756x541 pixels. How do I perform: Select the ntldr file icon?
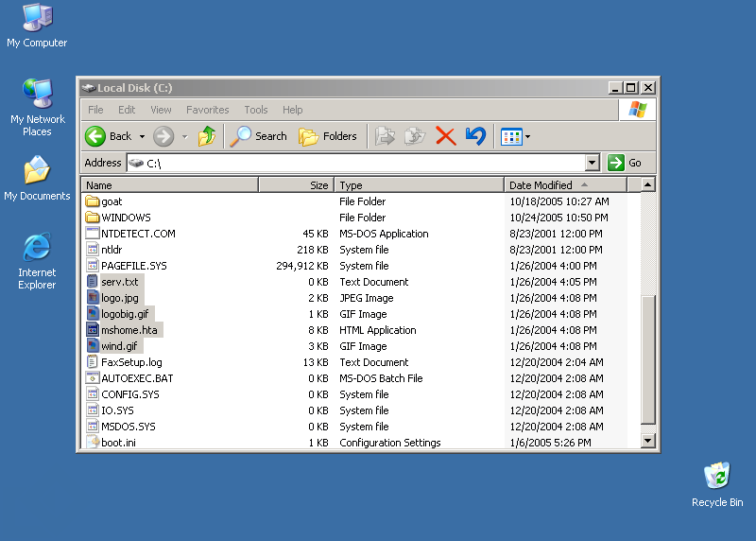[92, 250]
